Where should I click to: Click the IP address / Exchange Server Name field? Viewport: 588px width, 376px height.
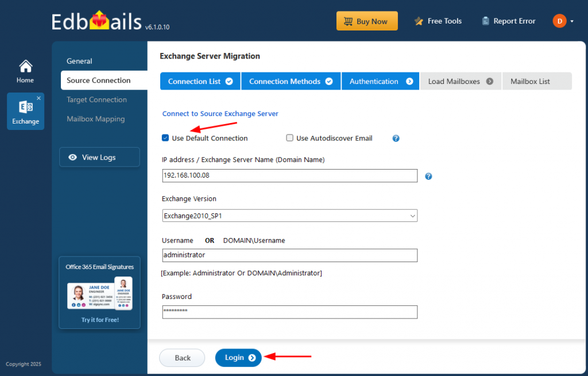click(x=289, y=175)
